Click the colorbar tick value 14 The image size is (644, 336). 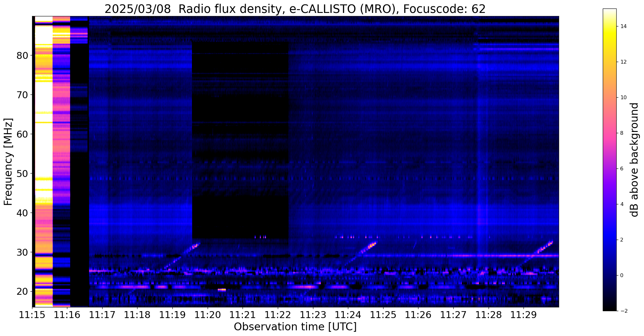tap(623, 26)
